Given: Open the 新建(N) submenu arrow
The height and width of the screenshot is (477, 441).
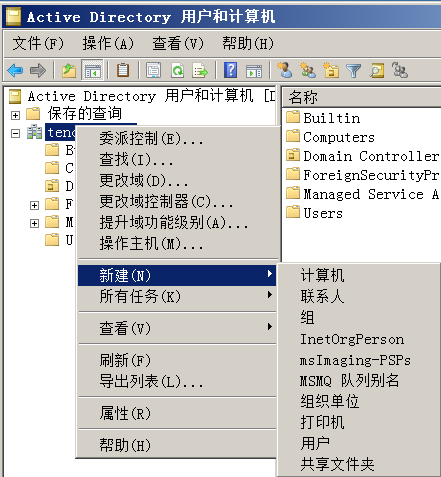Looking at the screenshot, I should pos(270,274).
